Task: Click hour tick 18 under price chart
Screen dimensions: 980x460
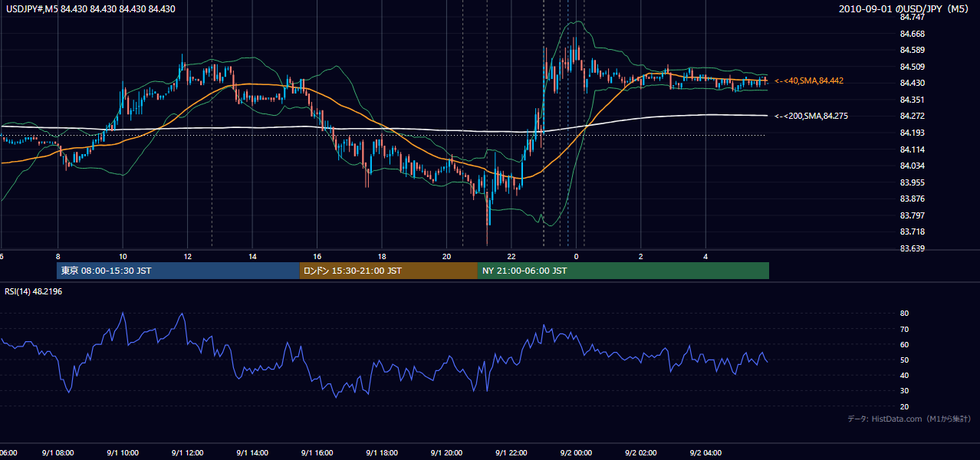Action: [382, 257]
